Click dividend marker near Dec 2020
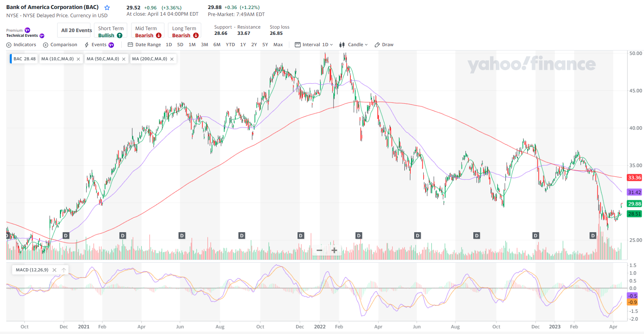 click(66, 236)
